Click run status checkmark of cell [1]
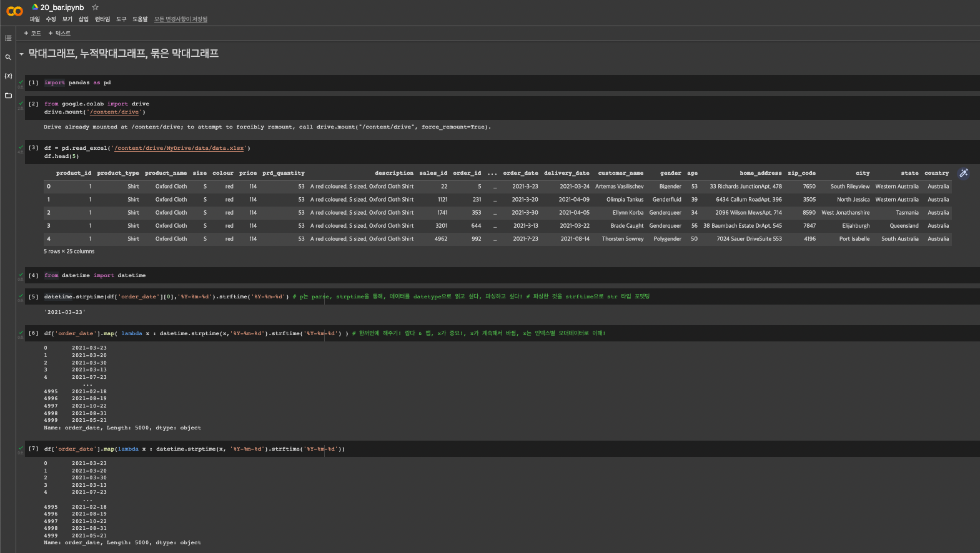 [x=21, y=82]
